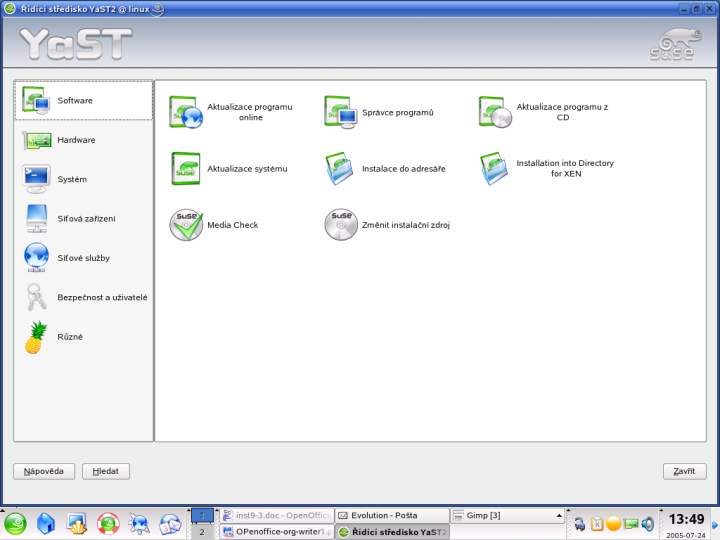Expand the panel hide arrow at right
This screenshot has height=540, width=720.
pyautogui.click(x=715, y=524)
